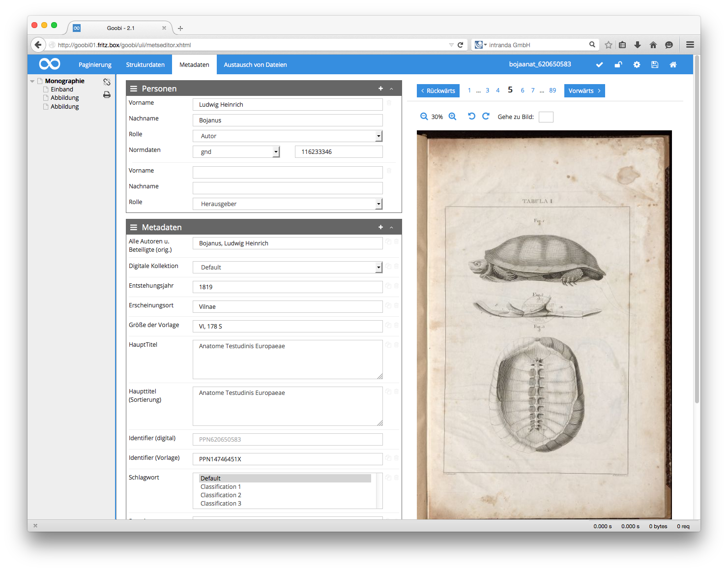
Task: Jump to page 1 link
Action: [469, 90]
